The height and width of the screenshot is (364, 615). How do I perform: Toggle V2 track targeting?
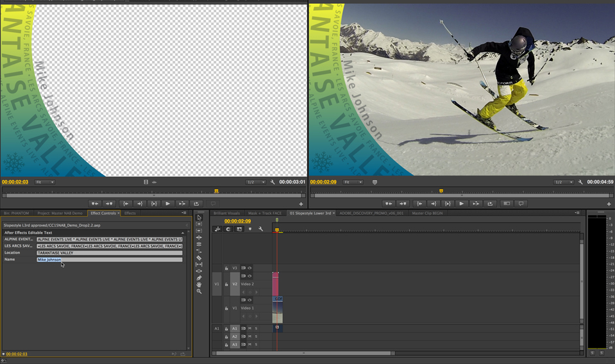pos(235,284)
